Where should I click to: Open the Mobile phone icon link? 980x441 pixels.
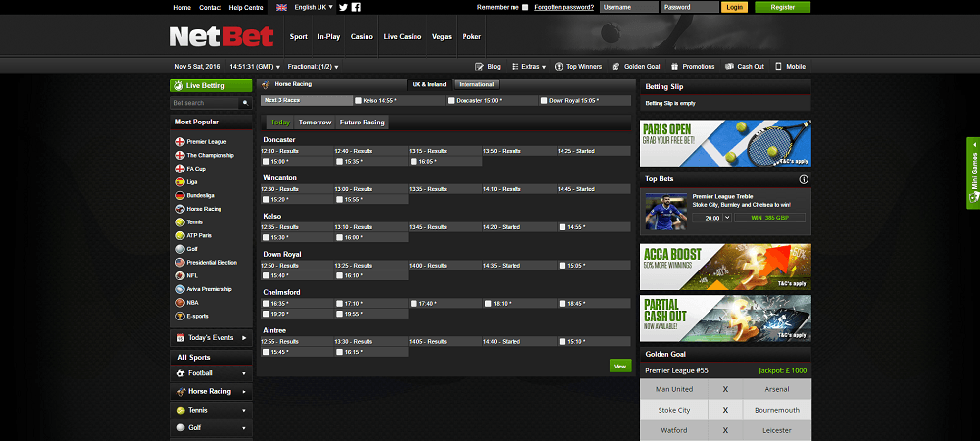[x=779, y=67]
